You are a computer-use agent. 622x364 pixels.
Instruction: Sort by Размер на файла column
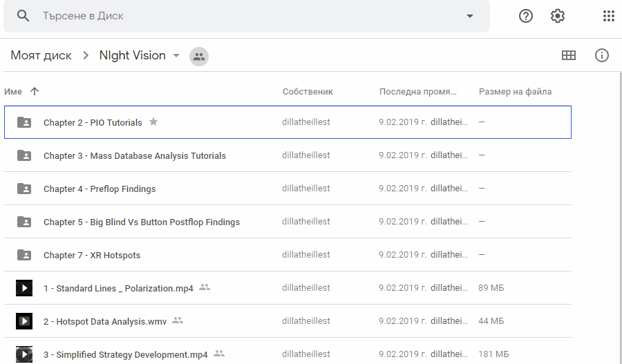pyautogui.click(x=515, y=92)
